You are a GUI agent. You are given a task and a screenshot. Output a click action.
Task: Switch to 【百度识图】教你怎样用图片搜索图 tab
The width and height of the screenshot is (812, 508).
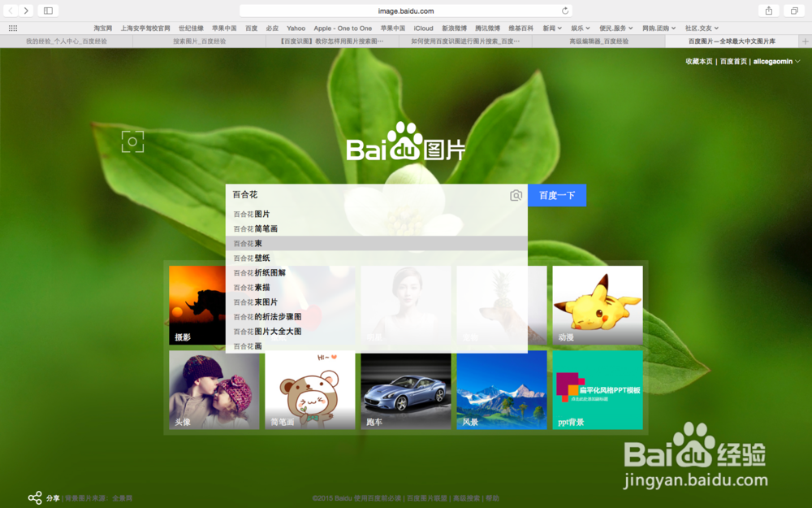coord(332,41)
